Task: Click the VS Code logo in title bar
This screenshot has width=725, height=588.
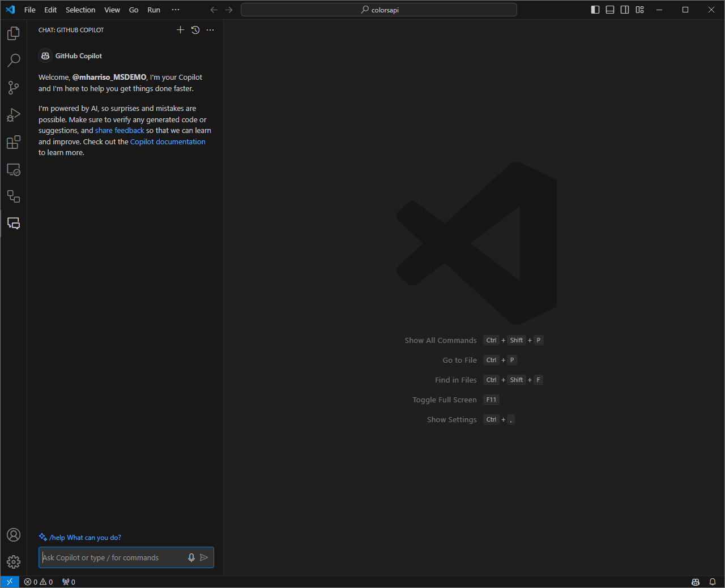Action: pyautogui.click(x=10, y=10)
